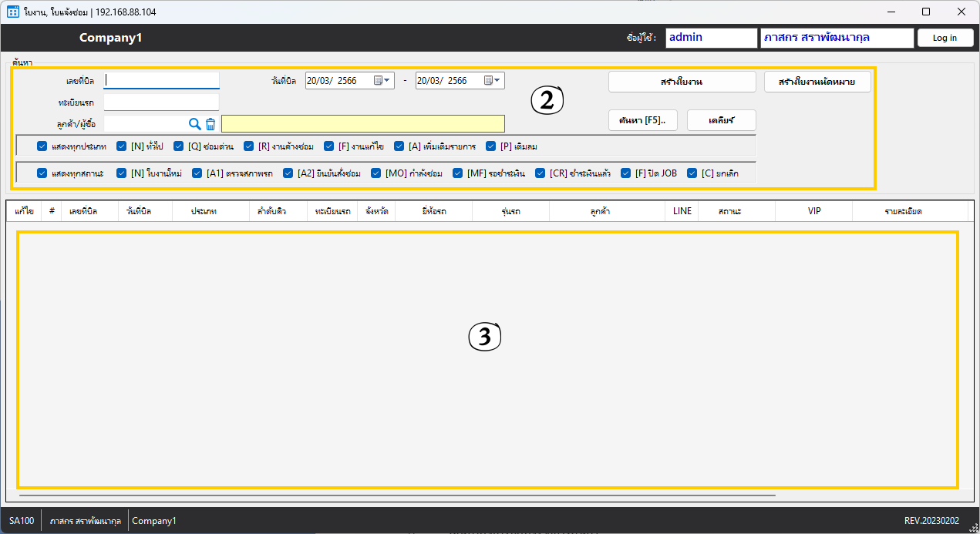980x534 pixels.
Task: Toggle the [P] เติมลม checkbox
Action: coord(491,146)
